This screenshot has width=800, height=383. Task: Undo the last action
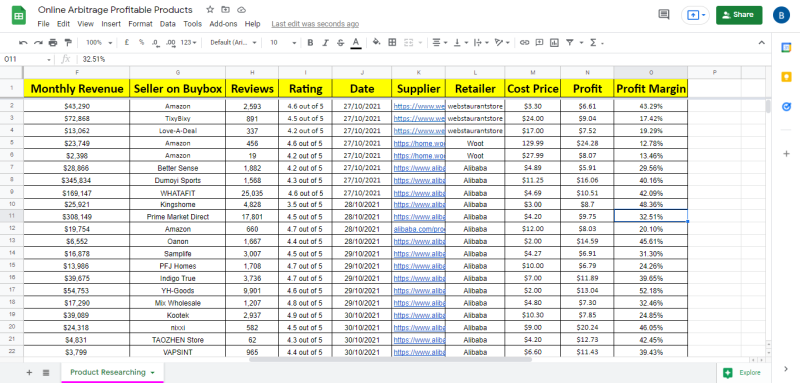point(23,43)
